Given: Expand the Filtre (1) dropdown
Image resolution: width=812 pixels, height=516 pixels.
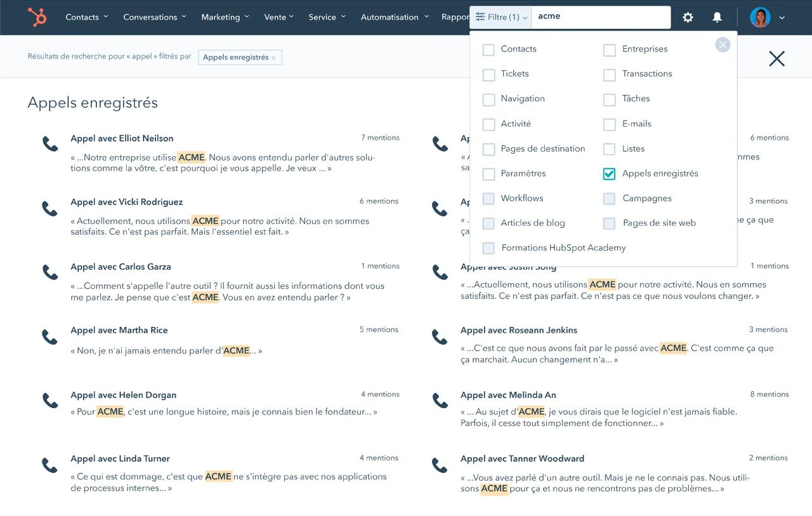Looking at the screenshot, I should tap(501, 17).
